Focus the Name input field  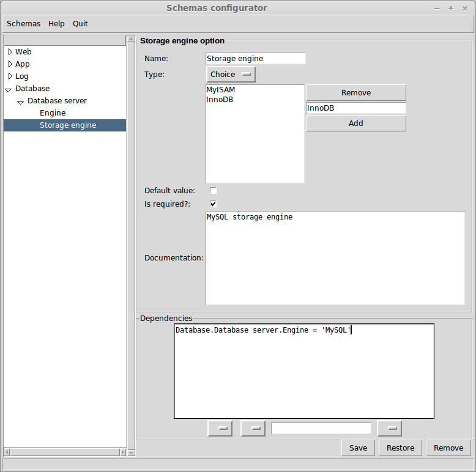coord(256,59)
